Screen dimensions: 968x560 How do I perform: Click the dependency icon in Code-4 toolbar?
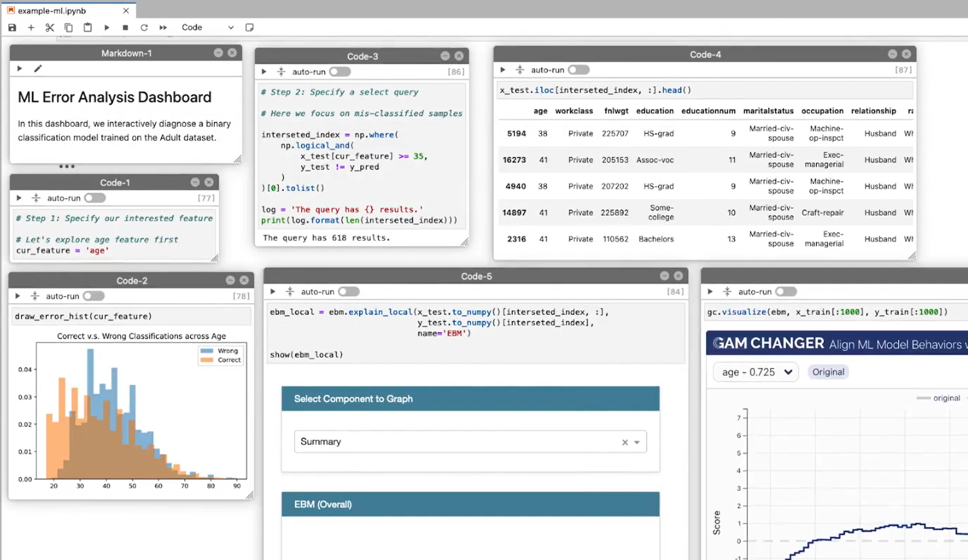[x=520, y=70]
